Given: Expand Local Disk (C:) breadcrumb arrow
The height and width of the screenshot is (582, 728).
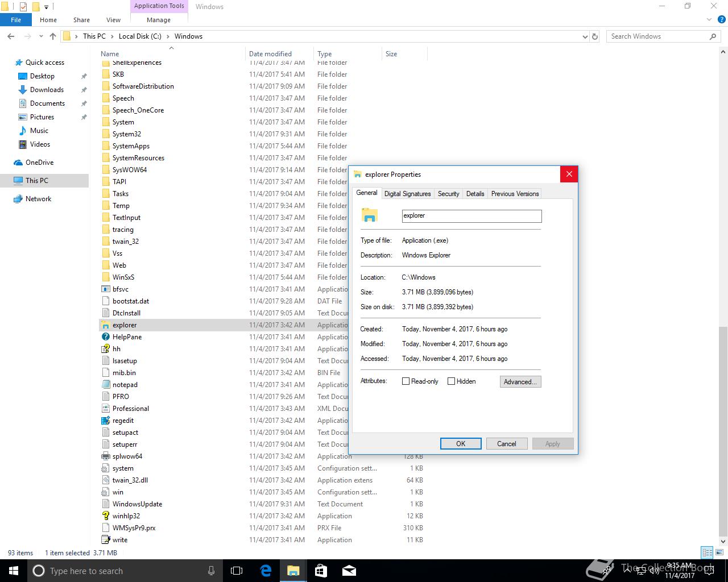Looking at the screenshot, I should click(x=168, y=36).
